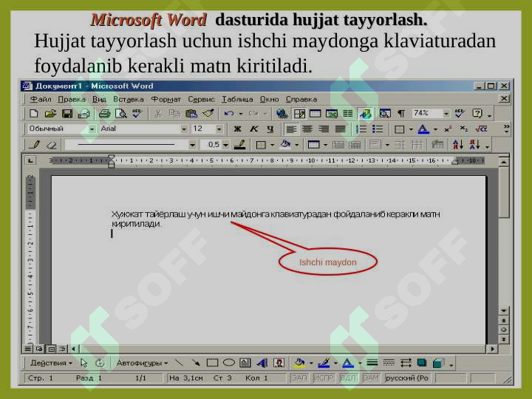Open Print Preview magnifier icon
The height and width of the screenshot is (399, 532).
120,113
